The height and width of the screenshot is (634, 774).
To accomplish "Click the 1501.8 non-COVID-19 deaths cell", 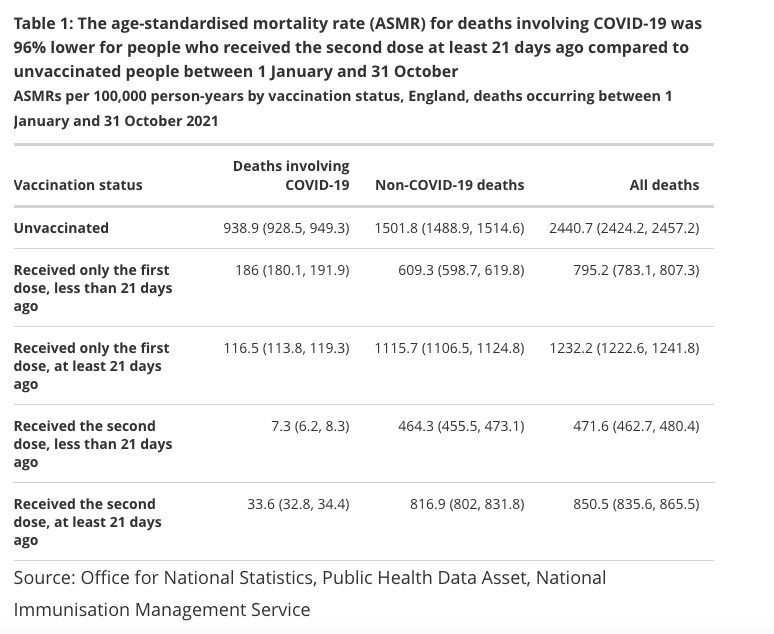I will (449, 228).
